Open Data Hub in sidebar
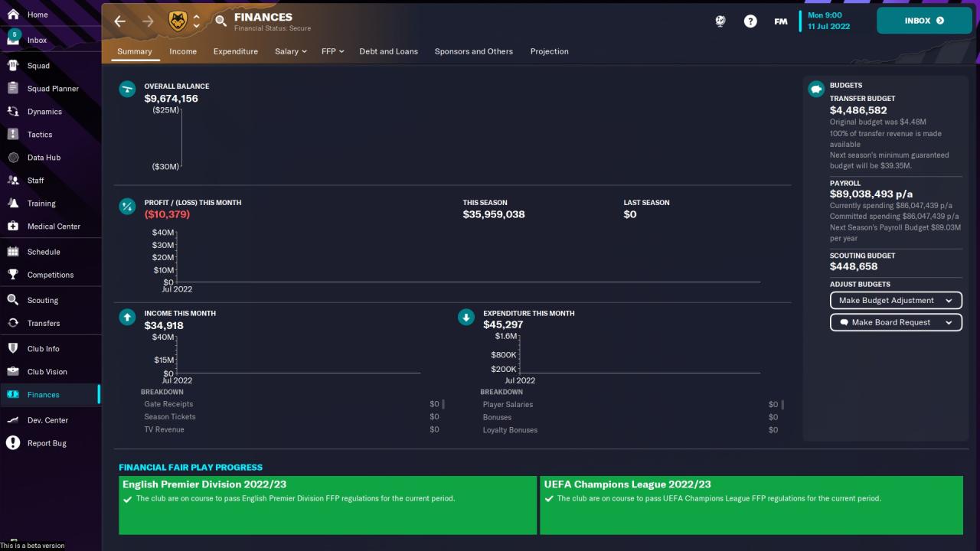Screen dimensions: 980x551 click(x=44, y=158)
